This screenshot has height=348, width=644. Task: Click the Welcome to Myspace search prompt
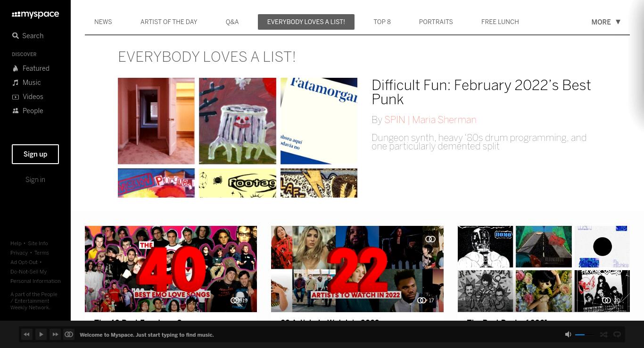coord(147,335)
